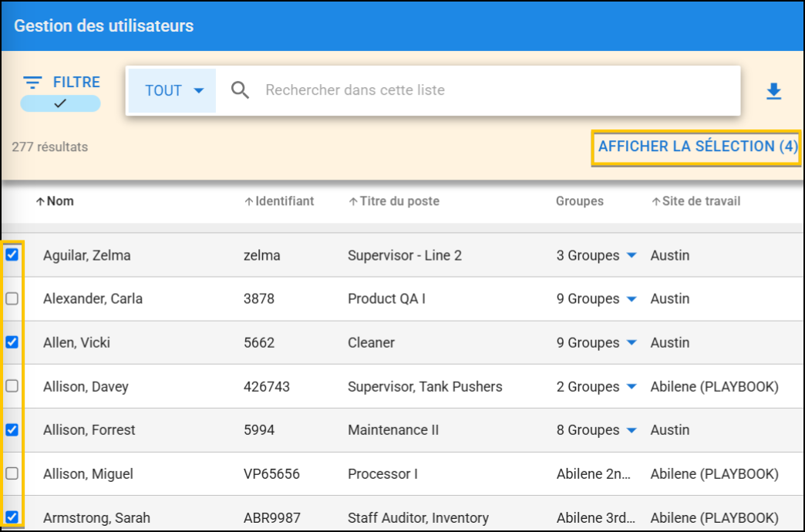Uncheck the checkbox for Aguilar, Zelma
Screen dimensions: 805x532
pyautogui.click(x=12, y=254)
